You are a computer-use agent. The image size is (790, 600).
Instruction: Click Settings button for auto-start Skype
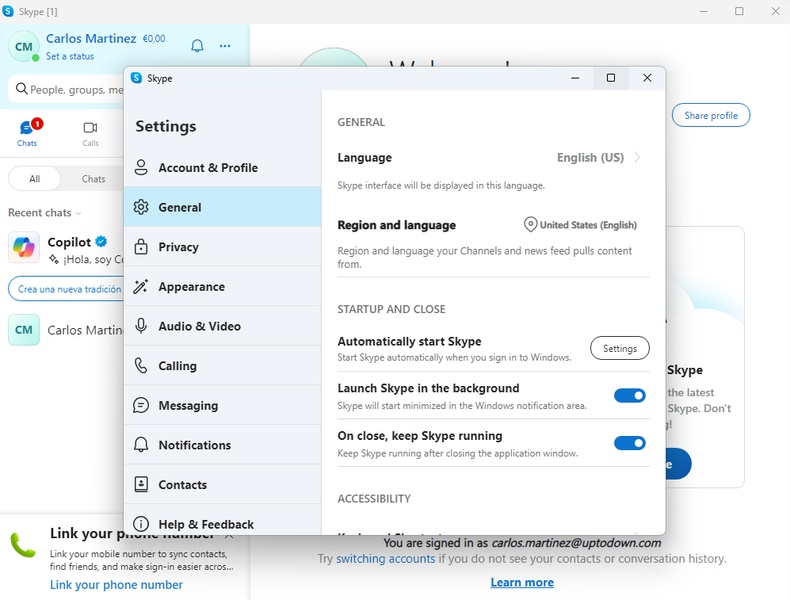[x=620, y=348]
